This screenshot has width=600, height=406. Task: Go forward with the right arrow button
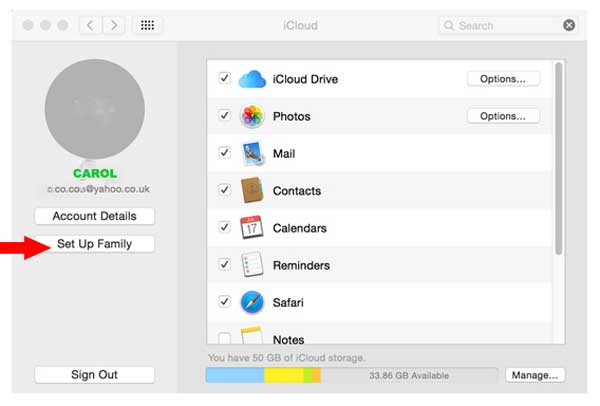[x=114, y=25]
